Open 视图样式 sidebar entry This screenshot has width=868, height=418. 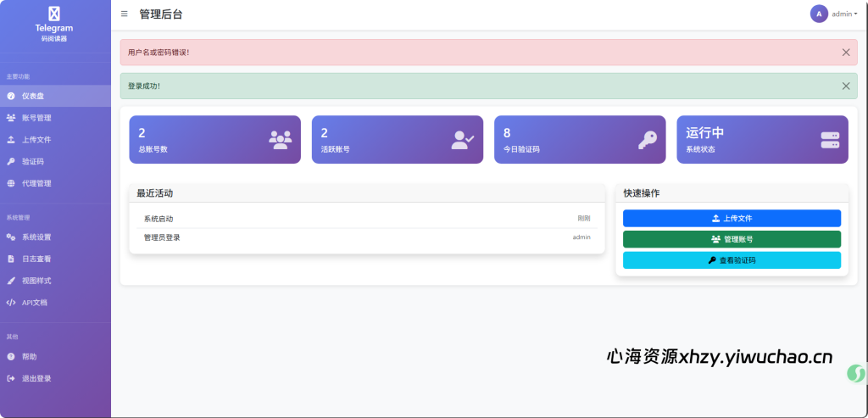pos(36,281)
